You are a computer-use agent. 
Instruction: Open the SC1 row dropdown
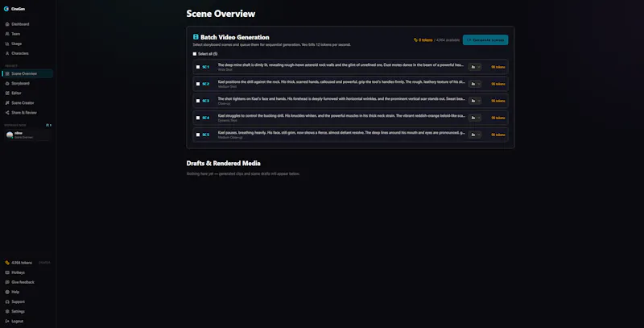pyautogui.click(x=475, y=67)
